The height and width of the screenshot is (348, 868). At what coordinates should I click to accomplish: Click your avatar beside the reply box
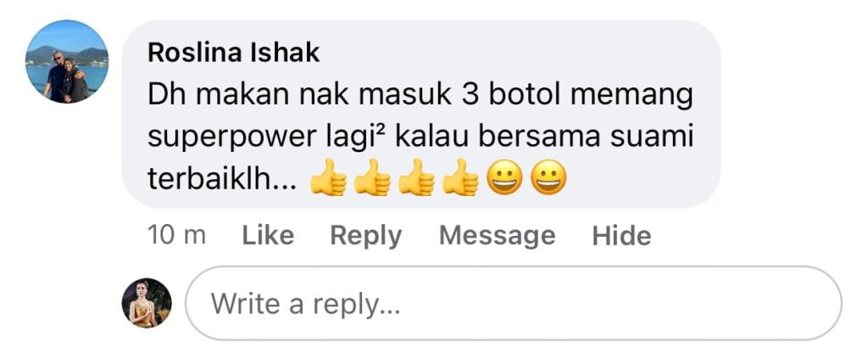click(147, 303)
